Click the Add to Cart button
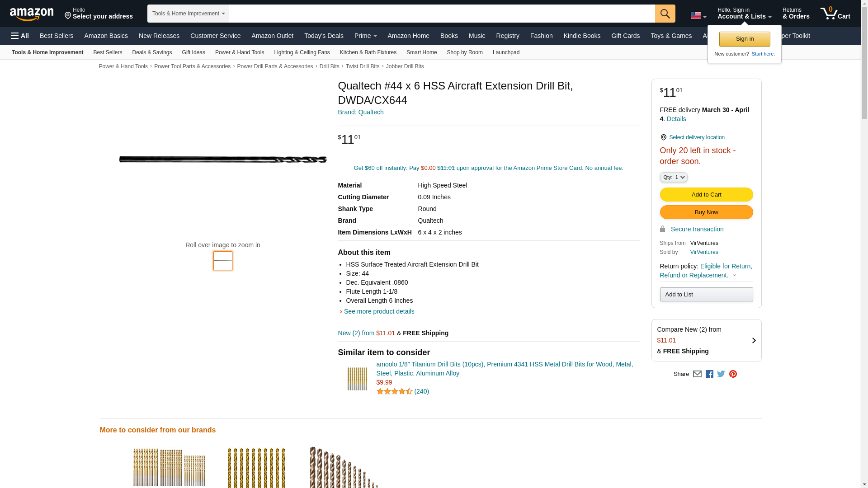Viewport: 868px width, 488px height. tap(706, 195)
